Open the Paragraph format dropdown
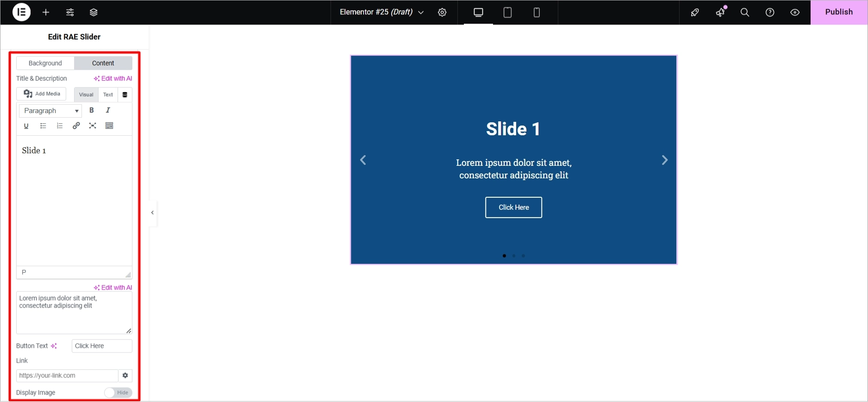The width and height of the screenshot is (868, 402). [50, 111]
